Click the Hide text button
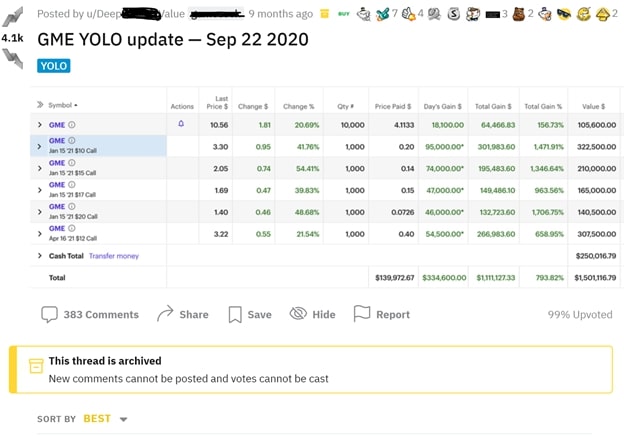The height and width of the screenshot is (436, 624). click(324, 314)
